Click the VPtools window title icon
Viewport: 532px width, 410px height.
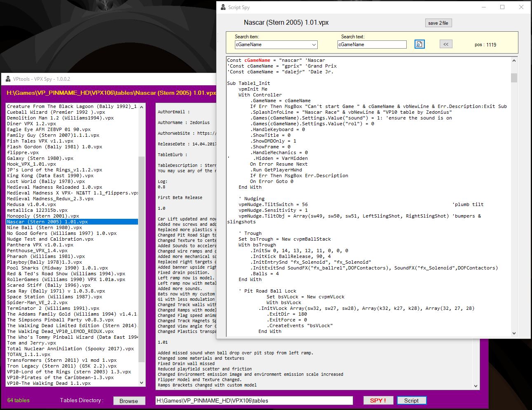(x=8, y=79)
